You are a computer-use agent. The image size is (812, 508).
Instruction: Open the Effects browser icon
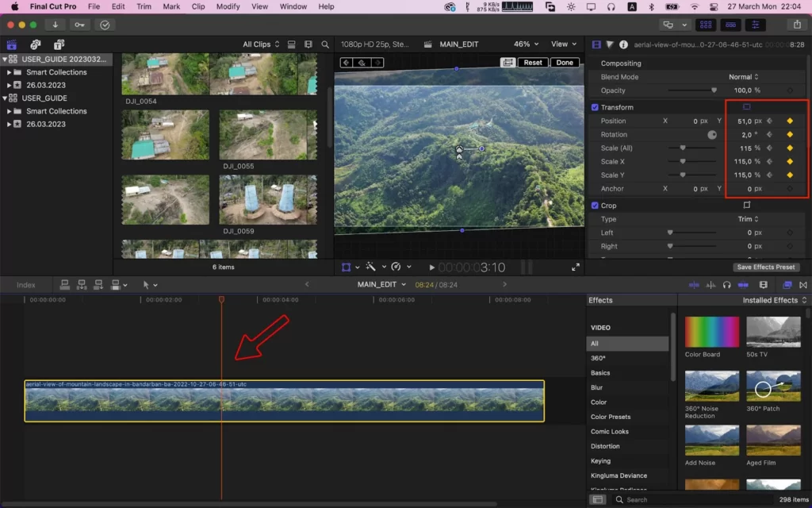click(x=787, y=285)
